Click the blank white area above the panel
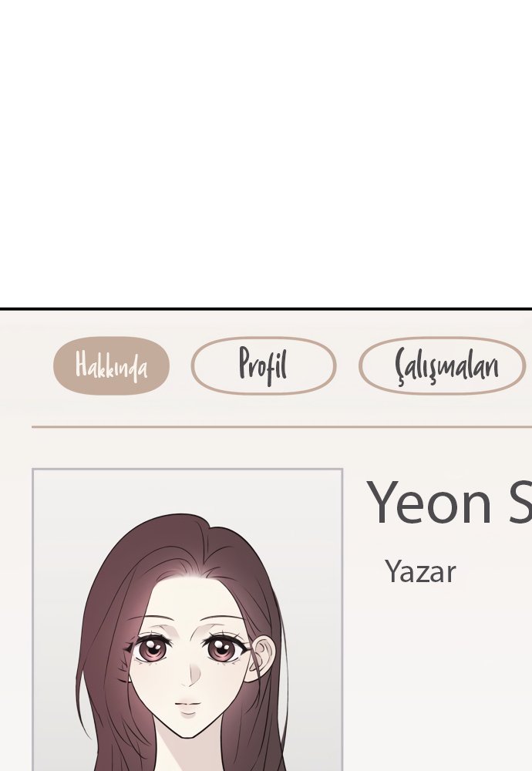Image resolution: width=532 pixels, height=771 pixels. coord(266,153)
